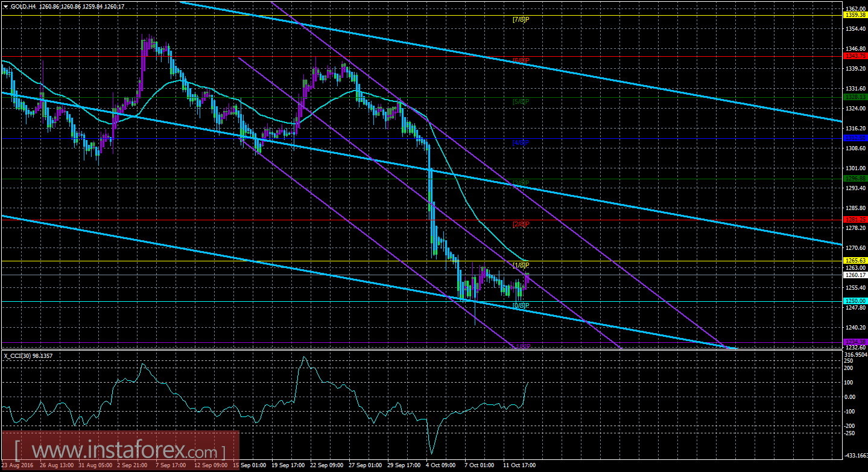Click the 1240.20 price scale value
The height and width of the screenshot is (472, 868).
tap(855, 328)
